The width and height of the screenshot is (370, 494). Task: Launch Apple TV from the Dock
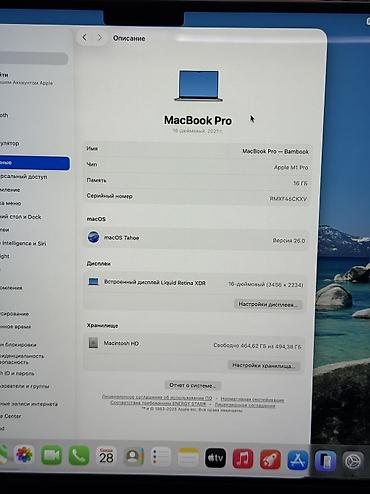tap(215, 458)
